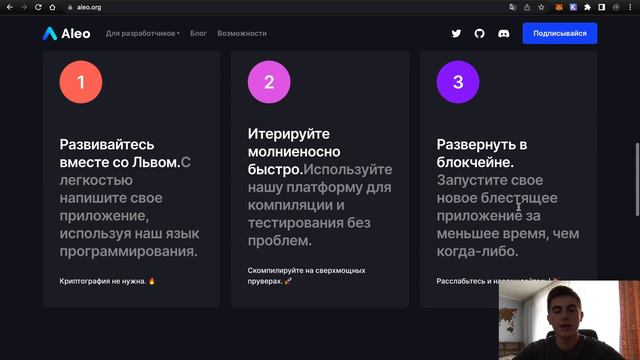Screen dimensions: 640x360
Task: Toggle the browser side panel icon
Action: pos(602,7)
